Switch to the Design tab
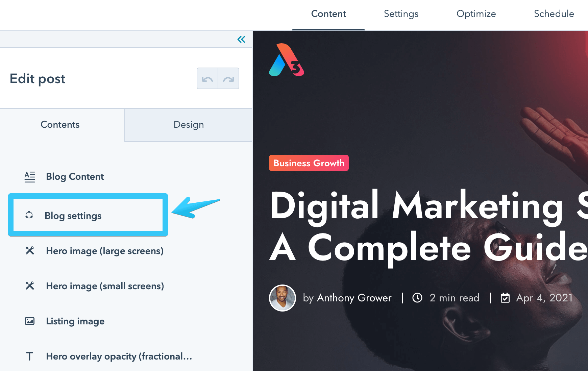 point(188,125)
